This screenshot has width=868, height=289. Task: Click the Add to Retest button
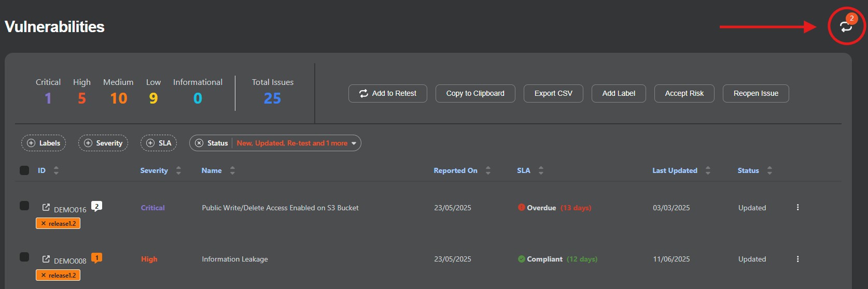tap(388, 93)
